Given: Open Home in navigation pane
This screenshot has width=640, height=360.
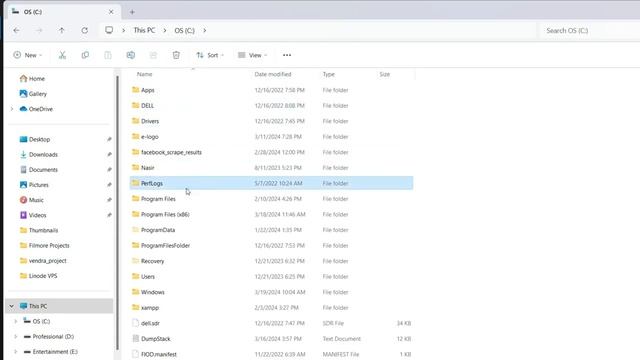Looking at the screenshot, I should [x=33, y=79].
